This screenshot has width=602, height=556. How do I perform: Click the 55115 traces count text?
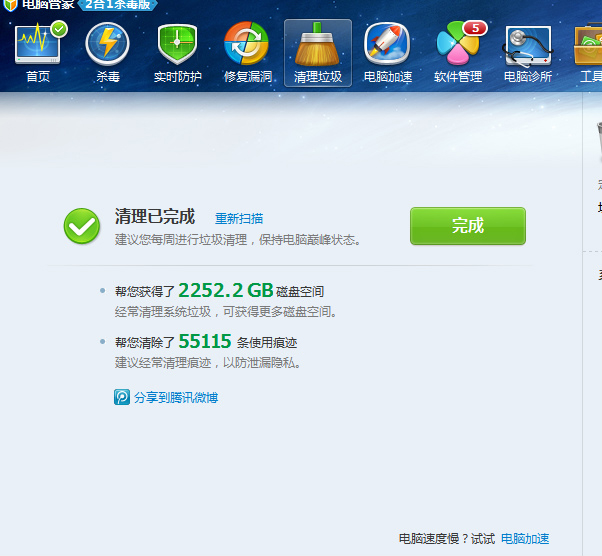pyautogui.click(x=205, y=341)
